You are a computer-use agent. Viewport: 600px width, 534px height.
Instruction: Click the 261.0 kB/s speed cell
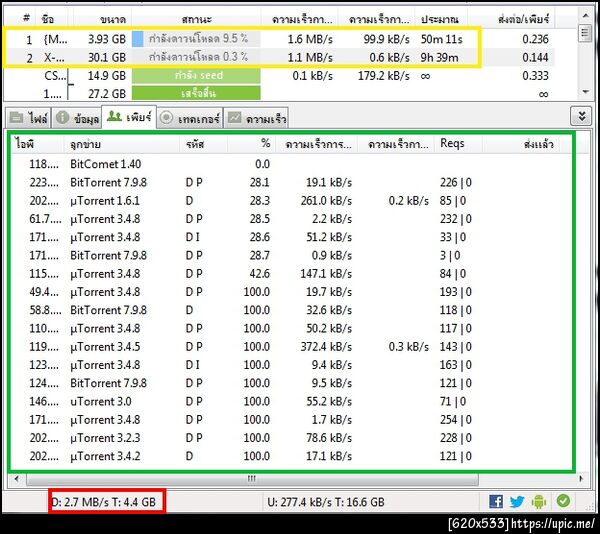point(326,201)
